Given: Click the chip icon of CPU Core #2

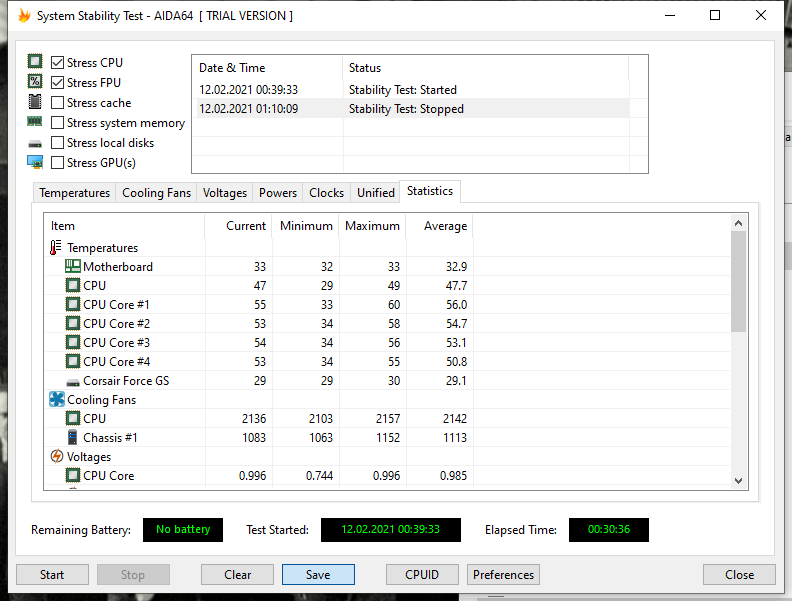Looking at the screenshot, I should tap(73, 323).
